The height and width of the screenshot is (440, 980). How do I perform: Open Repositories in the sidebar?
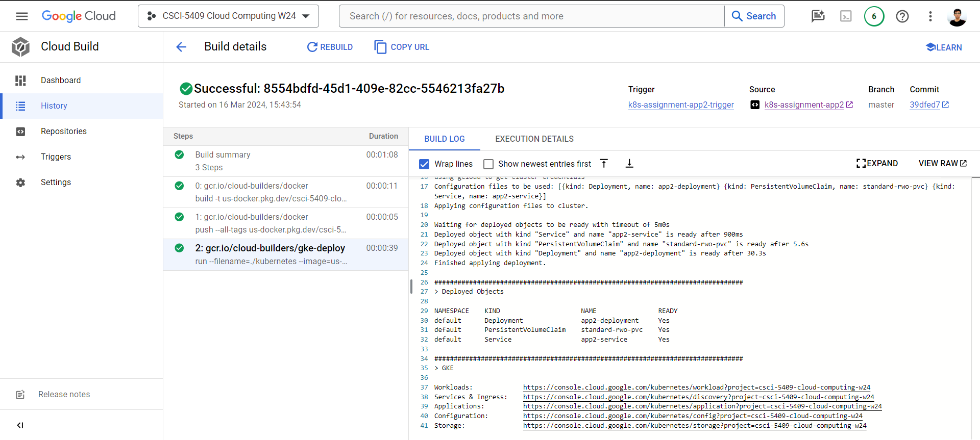(82, 132)
